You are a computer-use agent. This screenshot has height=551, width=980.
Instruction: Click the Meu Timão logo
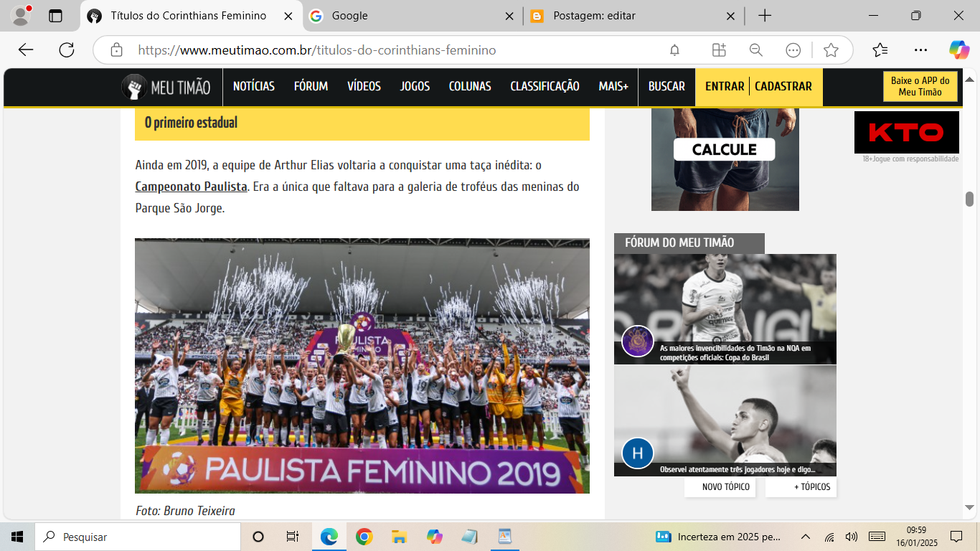click(x=166, y=87)
